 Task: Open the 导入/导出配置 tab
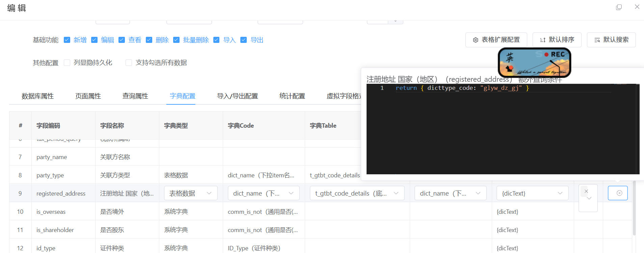coord(237,96)
